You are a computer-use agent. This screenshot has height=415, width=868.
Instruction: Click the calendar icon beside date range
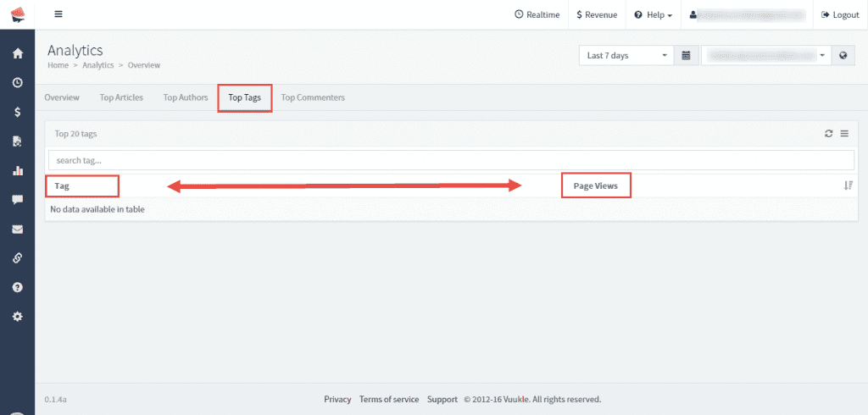click(x=686, y=56)
